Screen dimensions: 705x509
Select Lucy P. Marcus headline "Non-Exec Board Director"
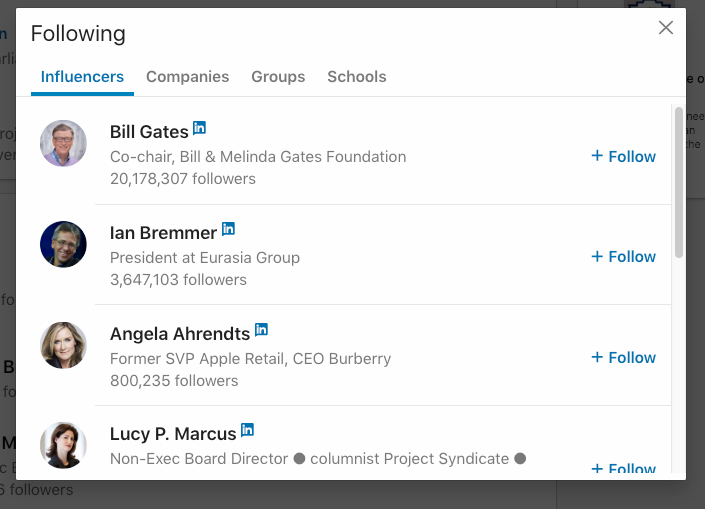click(x=199, y=459)
